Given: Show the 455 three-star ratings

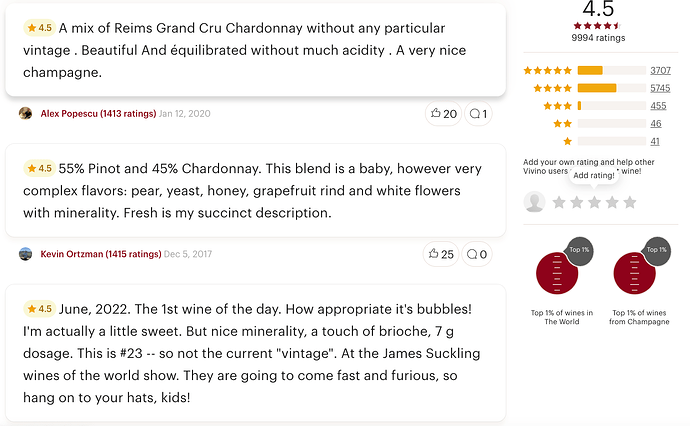Looking at the screenshot, I should (x=658, y=106).
